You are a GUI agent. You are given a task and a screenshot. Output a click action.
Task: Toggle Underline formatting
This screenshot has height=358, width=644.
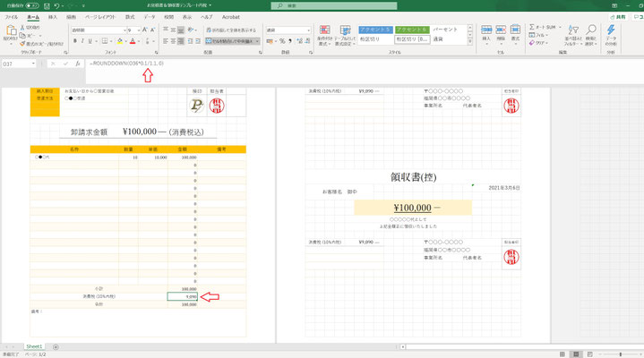click(x=90, y=41)
